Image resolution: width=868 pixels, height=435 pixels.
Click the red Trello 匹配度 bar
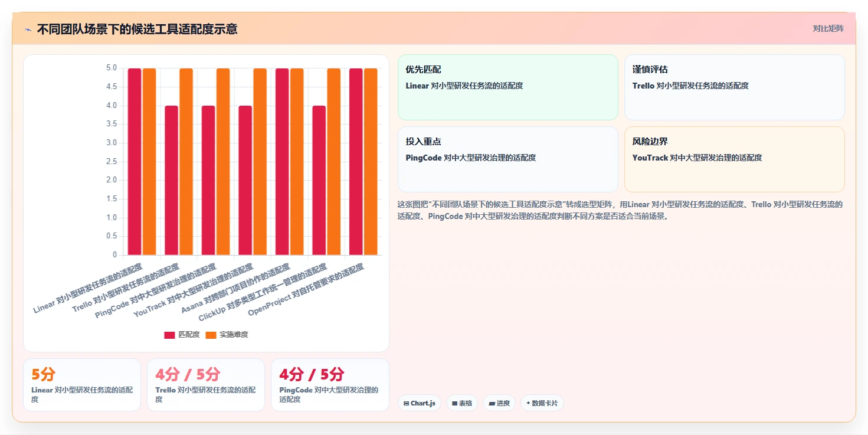[x=171, y=181]
